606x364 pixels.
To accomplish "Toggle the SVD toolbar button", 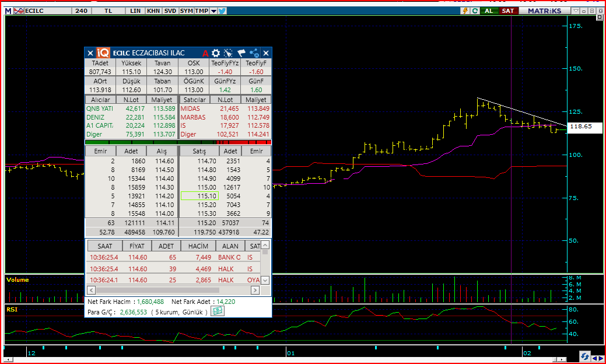I will click(170, 11).
